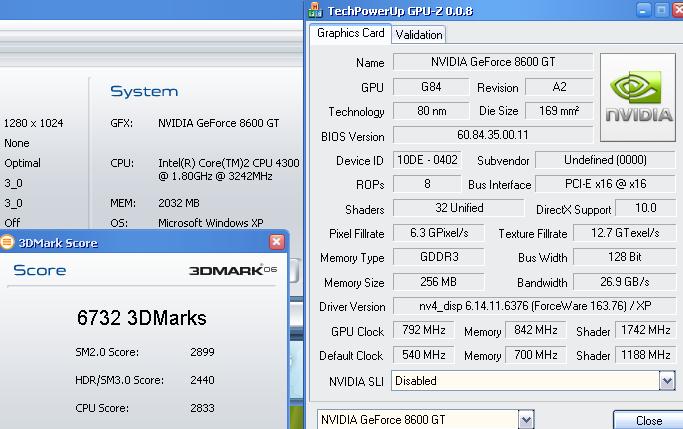Image resolution: width=683 pixels, height=429 pixels.
Task: Click the Revision field A2
Action: 559,87
